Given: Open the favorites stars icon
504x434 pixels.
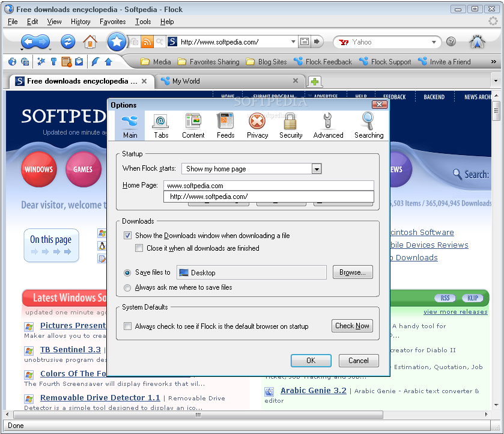Looking at the screenshot, I should click(x=40, y=61).
